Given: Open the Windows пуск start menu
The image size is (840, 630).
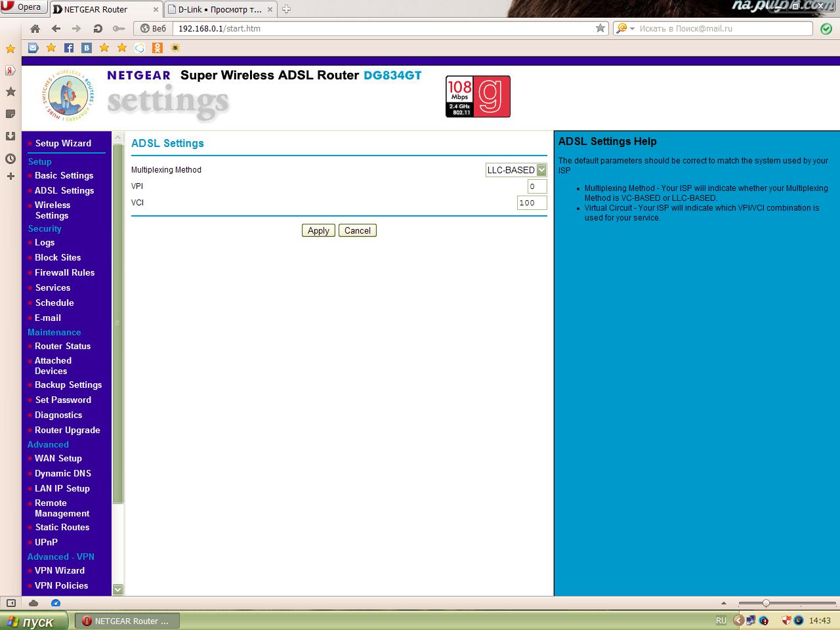Looking at the screenshot, I should 33,621.
